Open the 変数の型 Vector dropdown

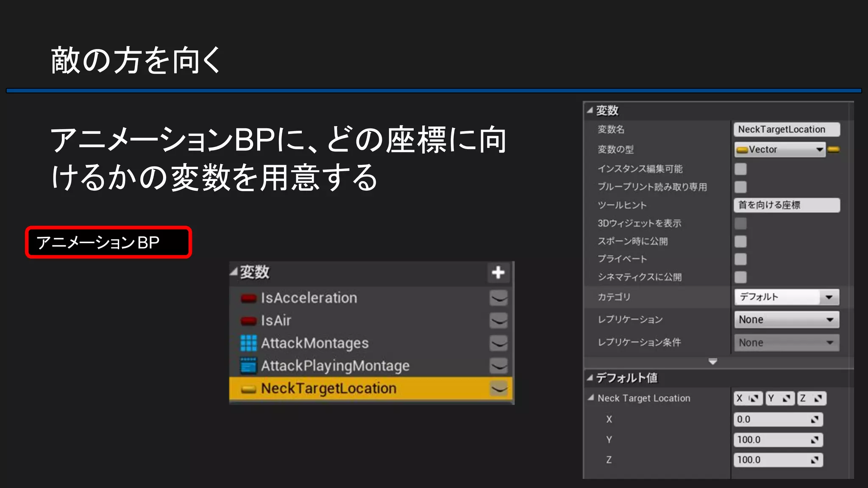coord(780,150)
